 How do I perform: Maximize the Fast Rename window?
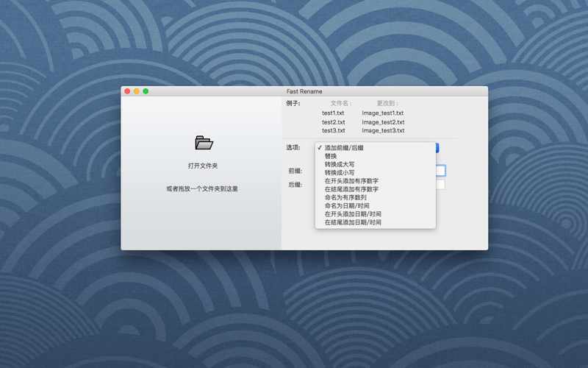pos(146,91)
